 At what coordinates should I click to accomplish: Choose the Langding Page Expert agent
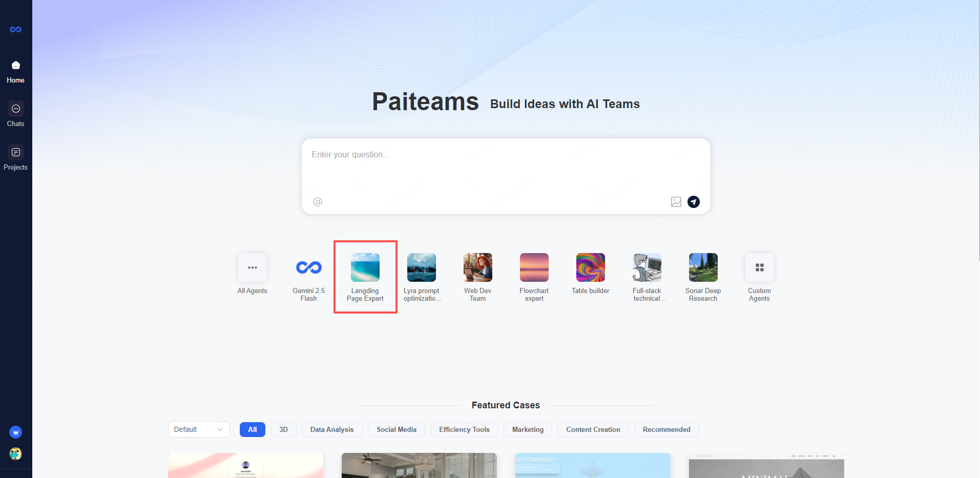[365, 268]
